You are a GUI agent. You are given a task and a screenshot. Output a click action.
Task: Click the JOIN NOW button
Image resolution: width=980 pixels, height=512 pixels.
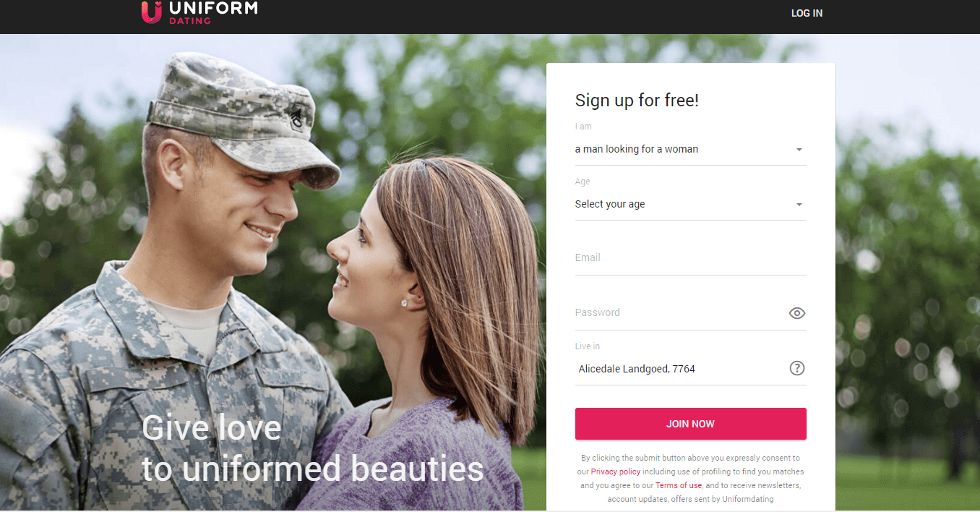click(690, 424)
